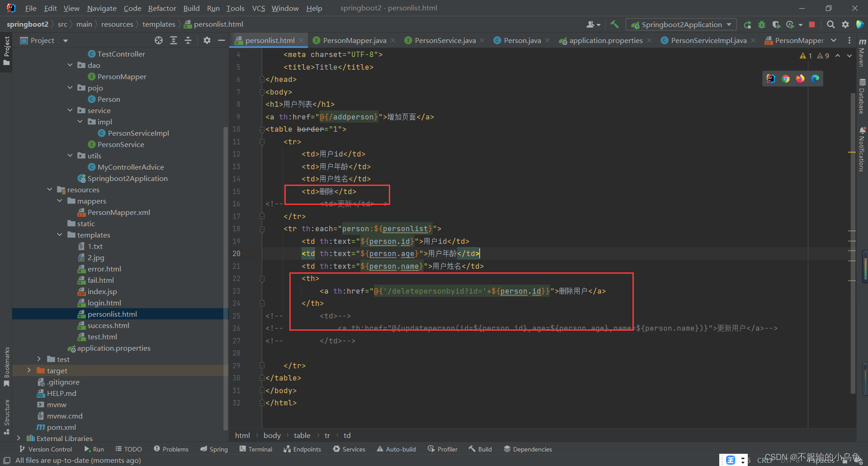
Task: Open the Maven tool window
Action: tap(862, 52)
